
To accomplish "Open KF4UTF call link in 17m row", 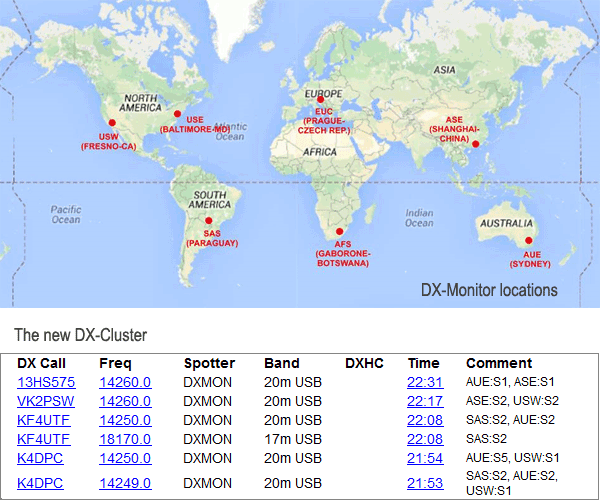I will point(44,439).
